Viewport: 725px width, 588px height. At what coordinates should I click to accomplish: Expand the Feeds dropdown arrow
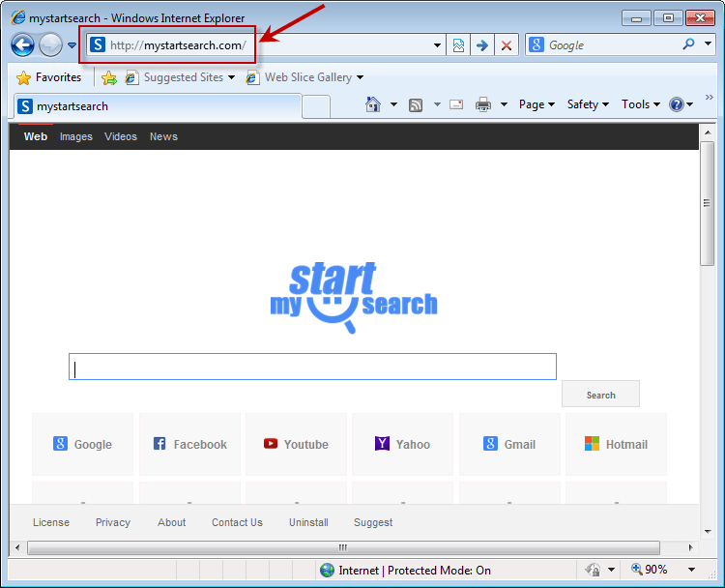click(437, 104)
